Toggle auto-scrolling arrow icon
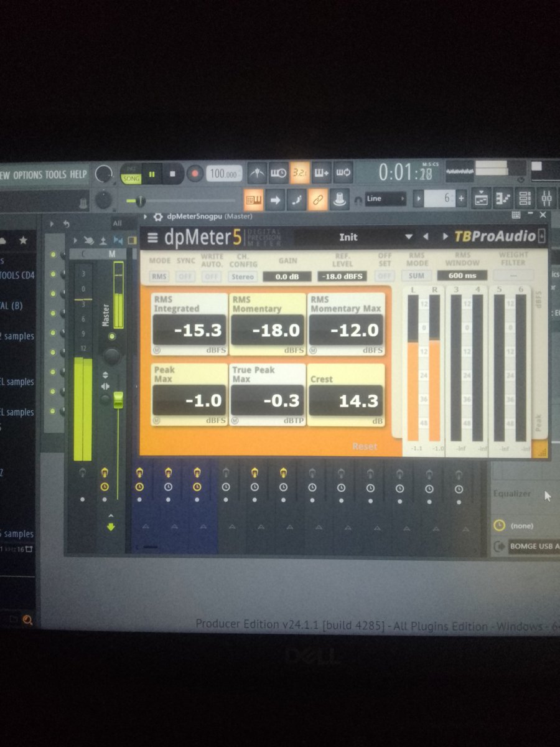The width and height of the screenshot is (560, 747). point(276,200)
